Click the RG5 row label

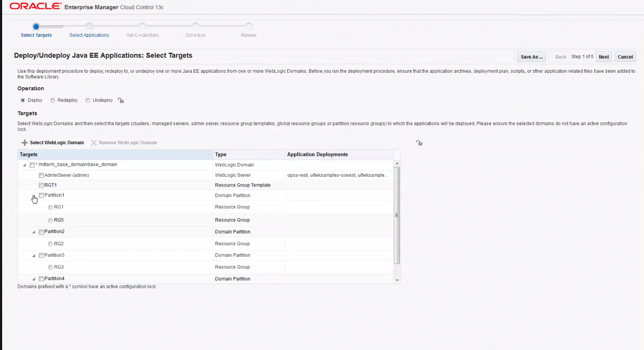click(59, 220)
